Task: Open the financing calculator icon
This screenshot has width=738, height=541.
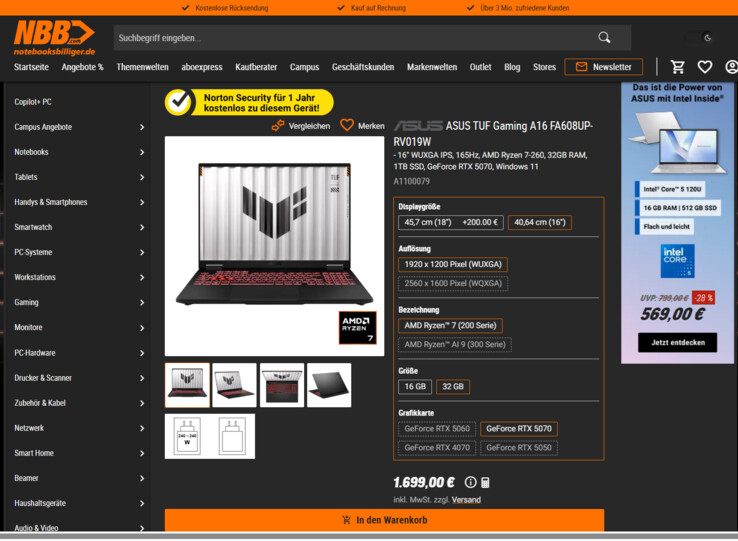Action: (485, 483)
